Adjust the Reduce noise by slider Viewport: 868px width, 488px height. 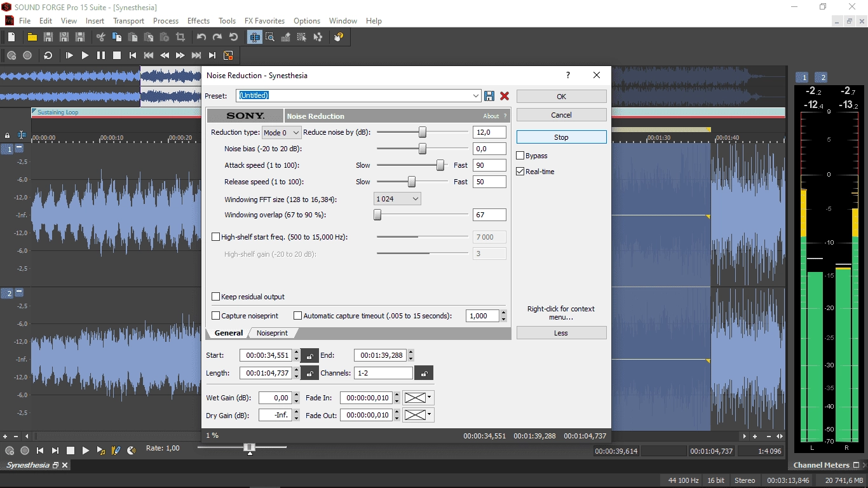(422, 132)
